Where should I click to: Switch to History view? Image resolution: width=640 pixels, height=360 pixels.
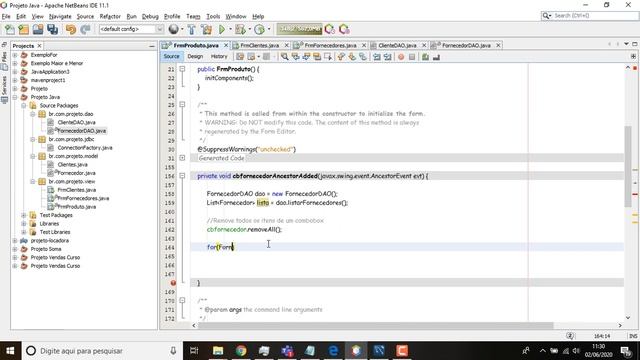click(x=219, y=56)
